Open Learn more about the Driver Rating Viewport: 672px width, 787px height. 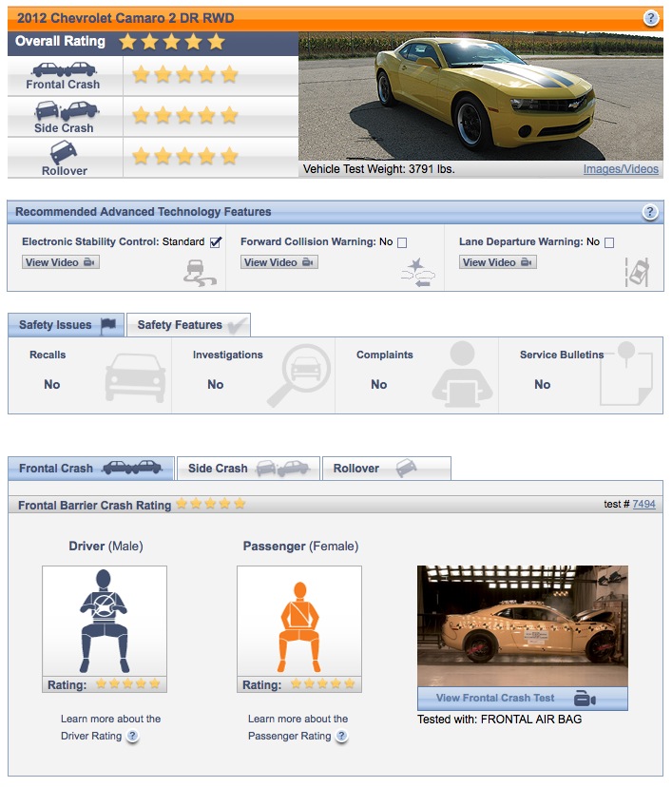[110, 727]
